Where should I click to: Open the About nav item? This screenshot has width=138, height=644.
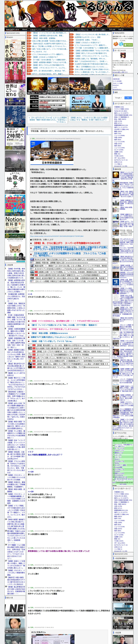[x=25, y=30]
